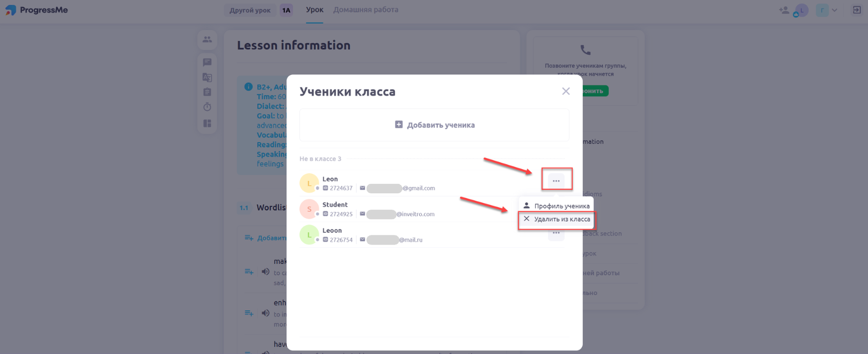868x354 pixels.
Task: Open the students icon in left sidebar
Action: [x=207, y=40]
